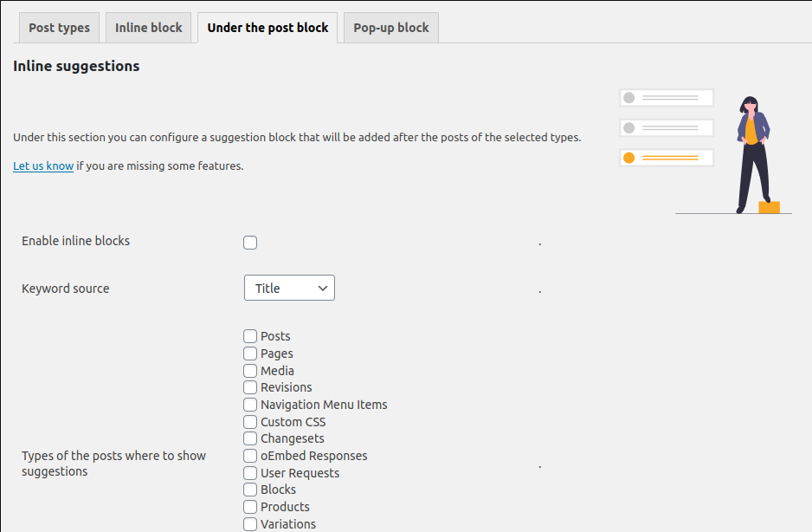
Task: Open the Keyword source dropdown
Action: click(x=289, y=288)
